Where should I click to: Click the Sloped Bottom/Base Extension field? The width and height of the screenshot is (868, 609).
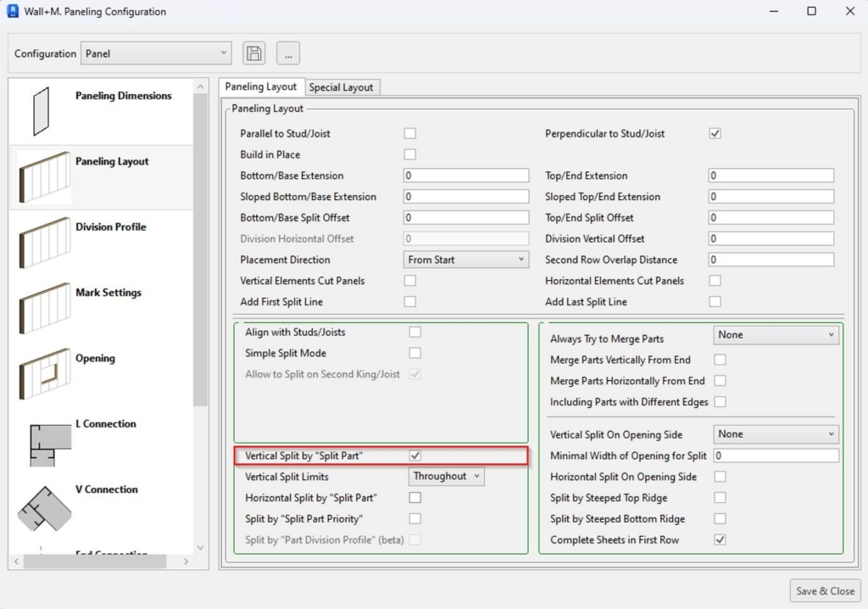466,197
